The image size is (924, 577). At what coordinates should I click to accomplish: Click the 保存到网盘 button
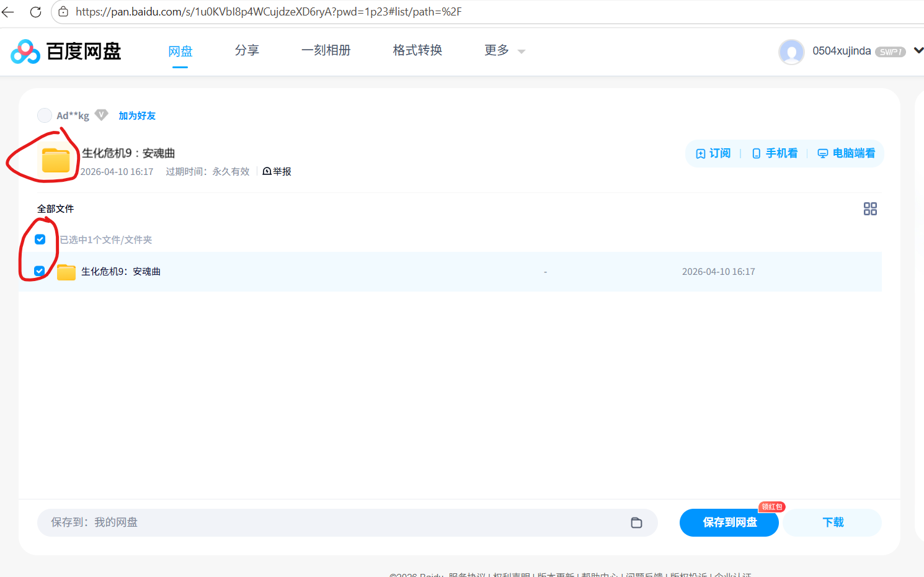(x=729, y=522)
